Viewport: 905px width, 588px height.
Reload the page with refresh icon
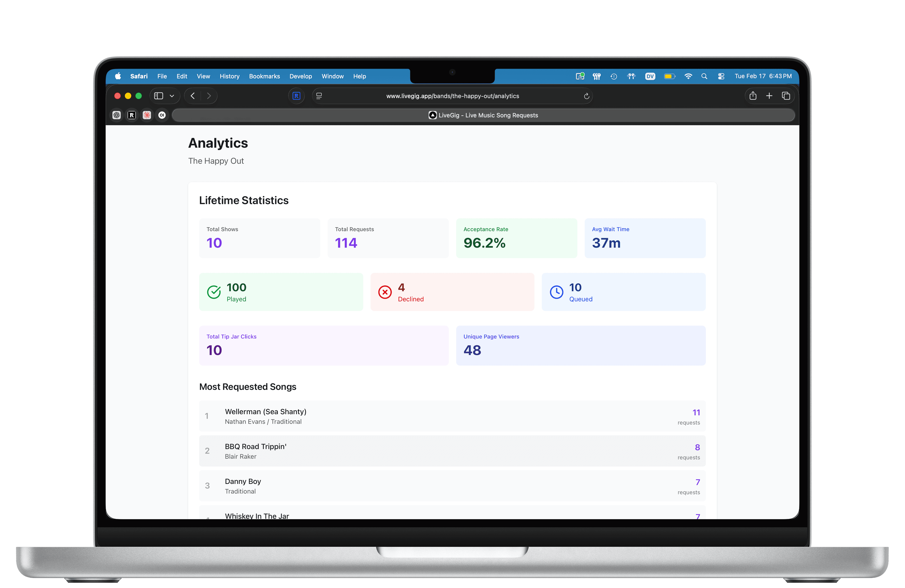tap(586, 96)
